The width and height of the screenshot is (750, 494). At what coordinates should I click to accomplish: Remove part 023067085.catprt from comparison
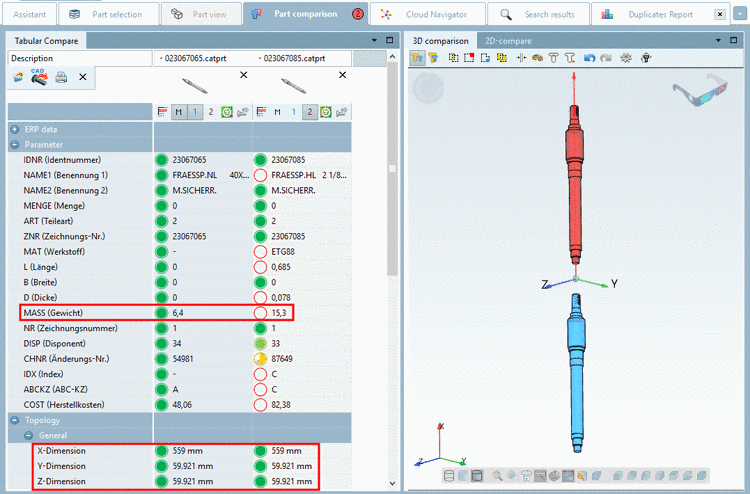[x=342, y=75]
